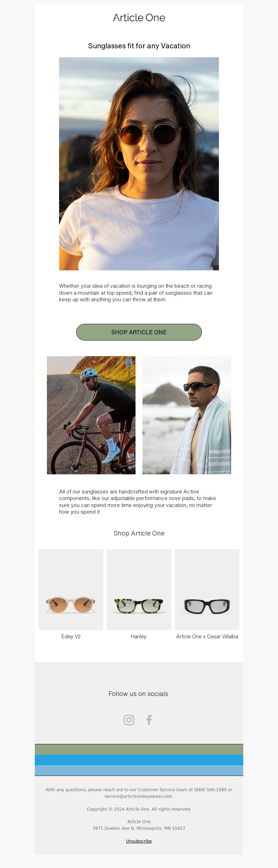This screenshot has width=278, height=868.
Task: Select the Hanley product name
Action: pos(139,637)
